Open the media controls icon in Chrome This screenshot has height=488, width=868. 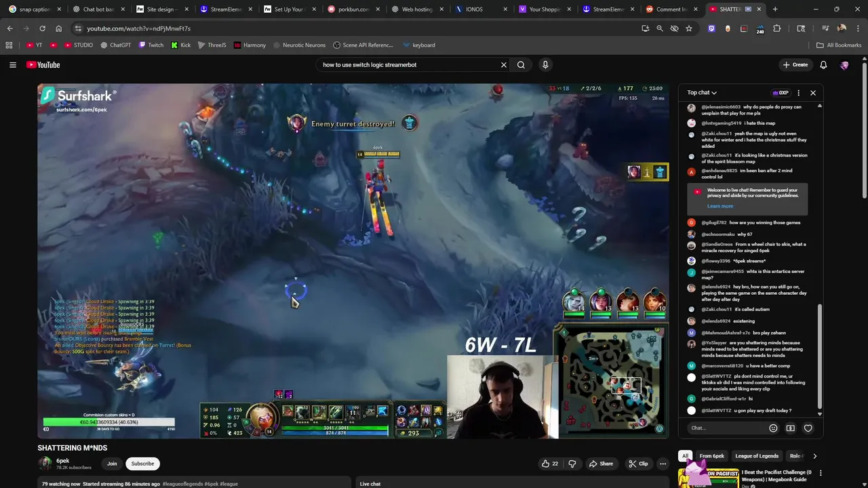pos(825,28)
